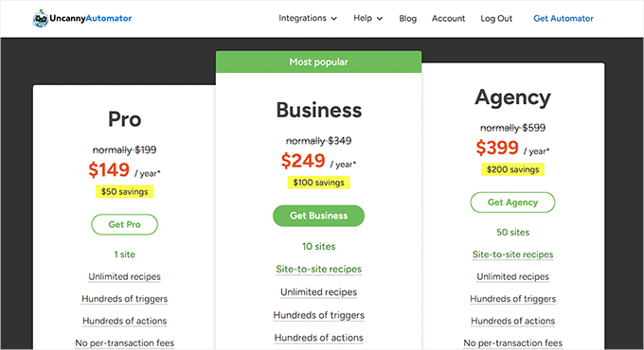The height and width of the screenshot is (350, 644).
Task: Click No per-transaction fees under Agency
Action: [x=512, y=343]
